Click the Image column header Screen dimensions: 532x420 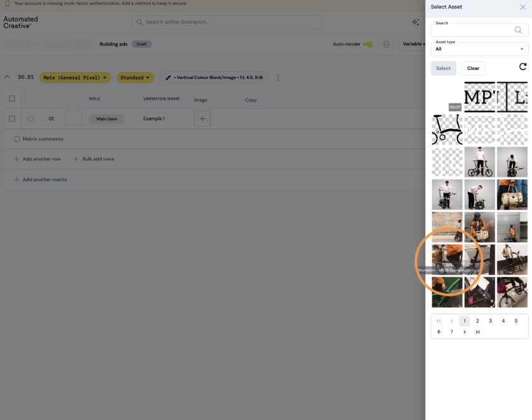point(200,100)
